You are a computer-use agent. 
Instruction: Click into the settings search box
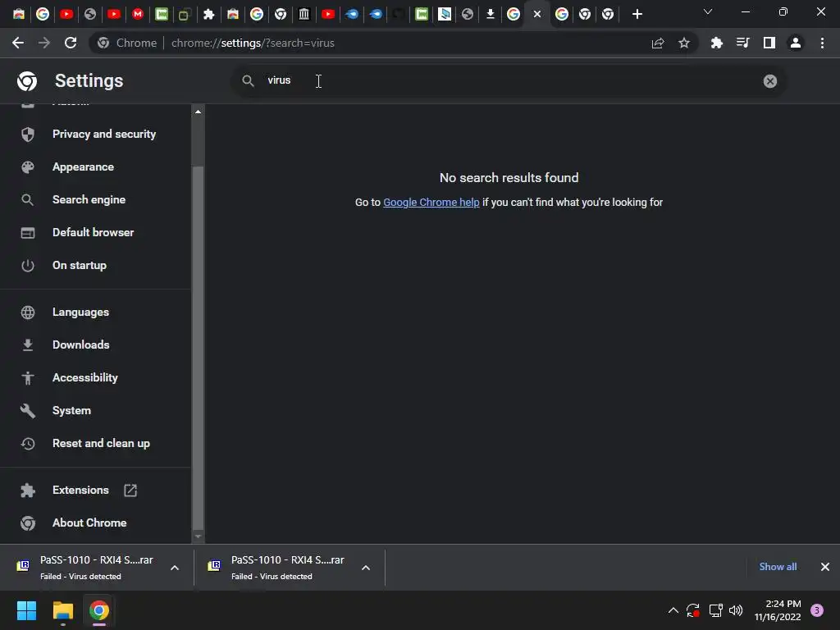pyautogui.click(x=509, y=81)
